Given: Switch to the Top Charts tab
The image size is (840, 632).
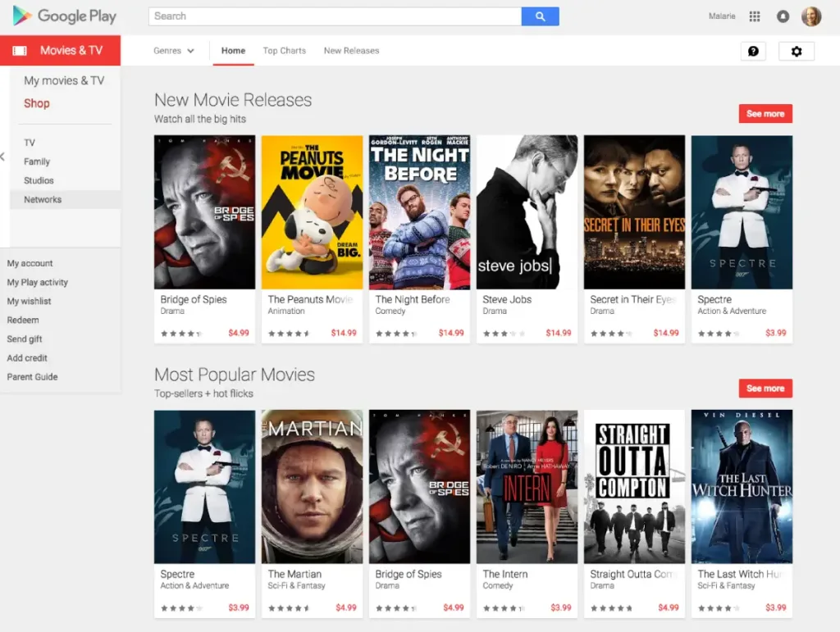Looking at the screenshot, I should [x=285, y=51].
